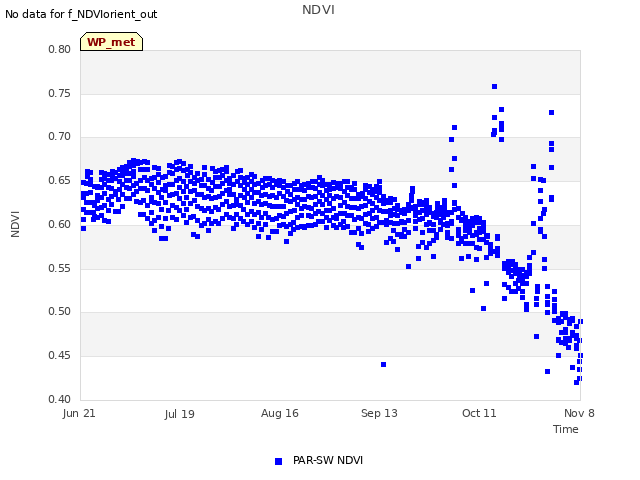Click the 0.45 y-axis tick label
Screen dimensions: 640x480
[60, 356]
